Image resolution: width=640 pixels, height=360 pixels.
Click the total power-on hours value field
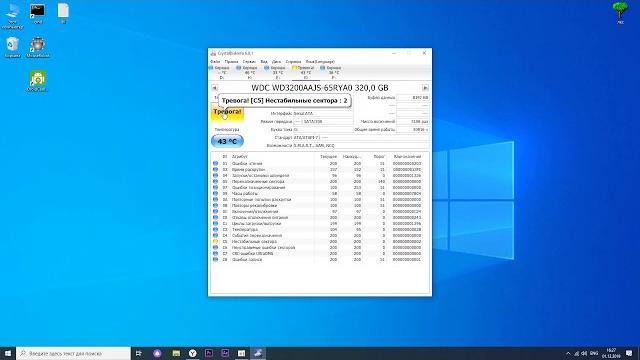tap(413, 129)
